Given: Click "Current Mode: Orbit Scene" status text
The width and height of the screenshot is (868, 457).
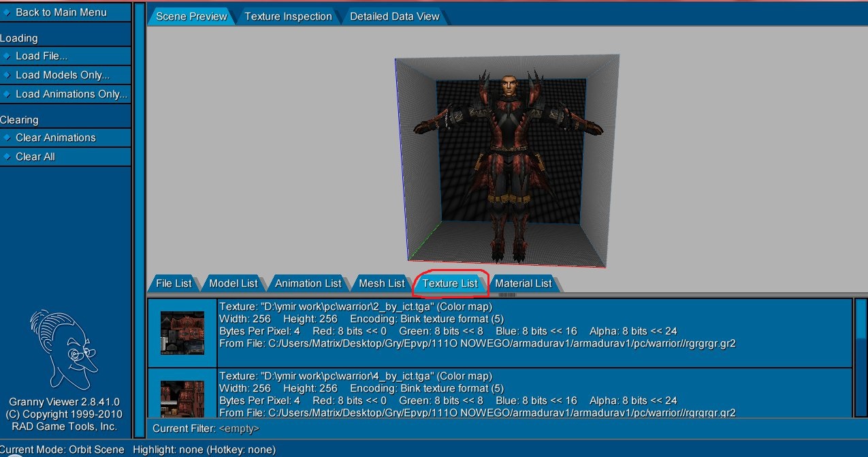Looking at the screenshot, I should click(62, 450).
